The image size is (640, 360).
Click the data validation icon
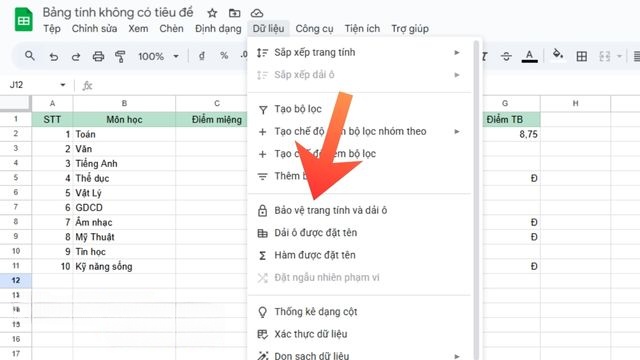click(x=262, y=334)
